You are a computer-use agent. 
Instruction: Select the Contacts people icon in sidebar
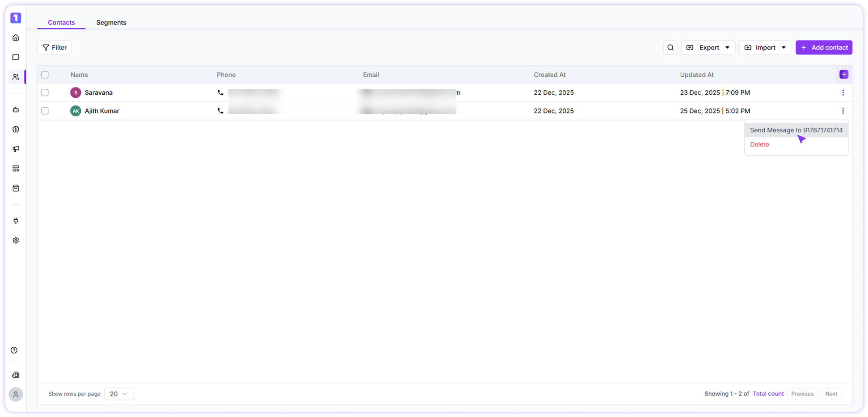coord(16,77)
